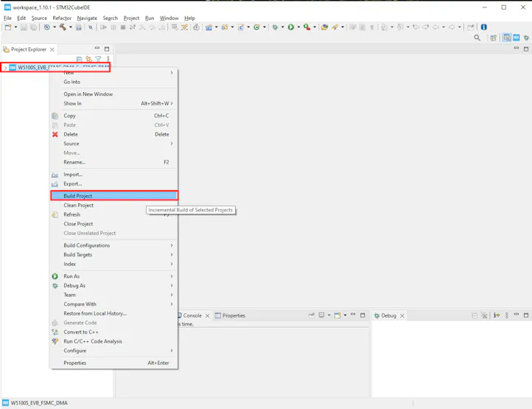532x409 pixels.
Task: Click the new C source file toolbar icon
Action: coord(240,27)
